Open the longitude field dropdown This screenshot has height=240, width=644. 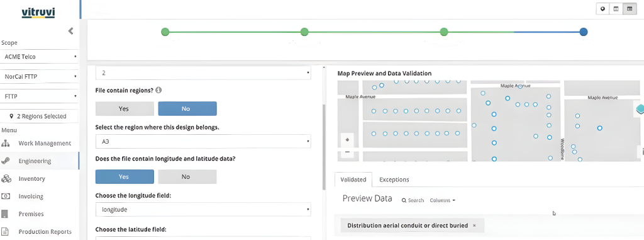[203, 210]
